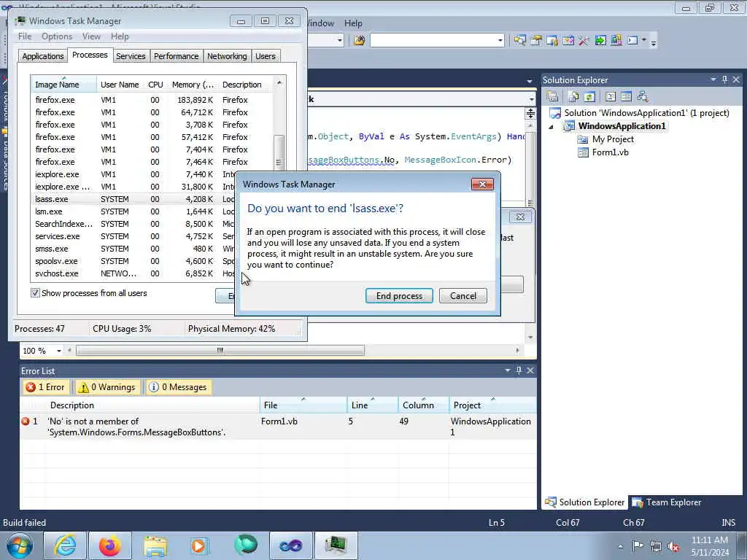Switch to Team Explorer tab

pos(667,502)
